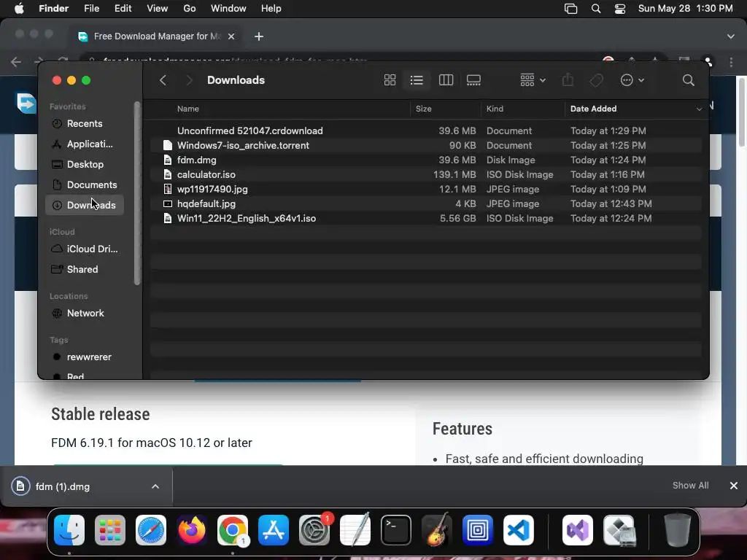Select Downloads in Finder sidebar
Viewport: 747px width, 560px height.
(x=85, y=205)
